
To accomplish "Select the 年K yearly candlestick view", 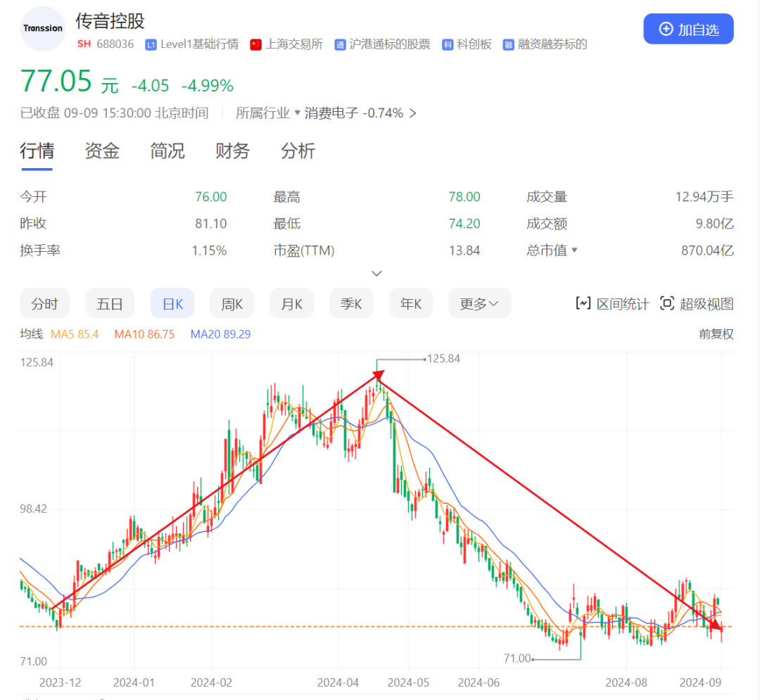I will pos(411,304).
